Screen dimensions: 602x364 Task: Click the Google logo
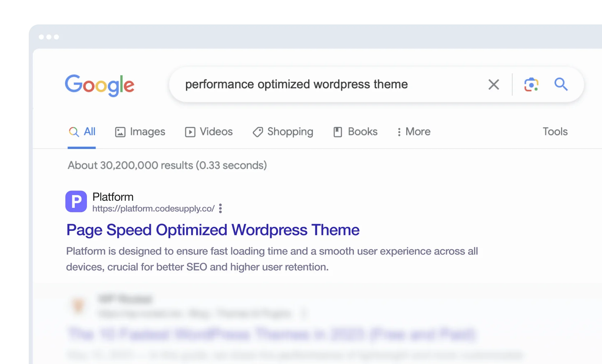pos(99,85)
